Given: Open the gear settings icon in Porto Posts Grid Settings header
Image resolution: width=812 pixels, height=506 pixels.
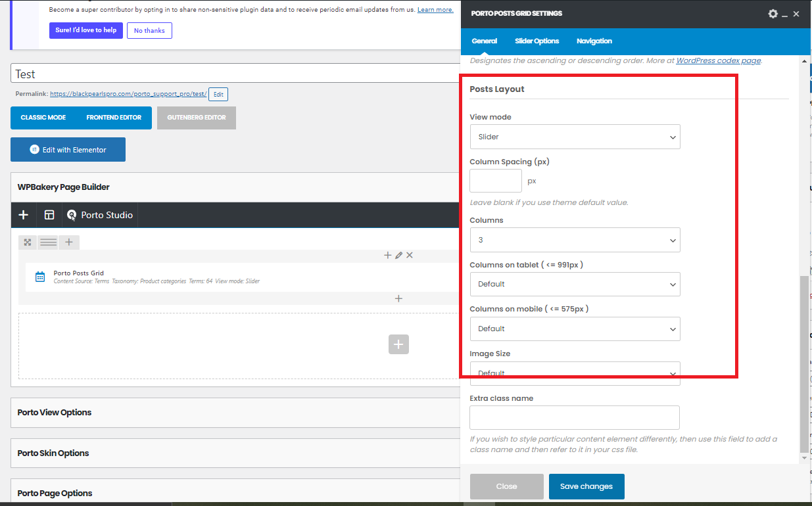Looking at the screenshot, I should [x=773, y=14].
